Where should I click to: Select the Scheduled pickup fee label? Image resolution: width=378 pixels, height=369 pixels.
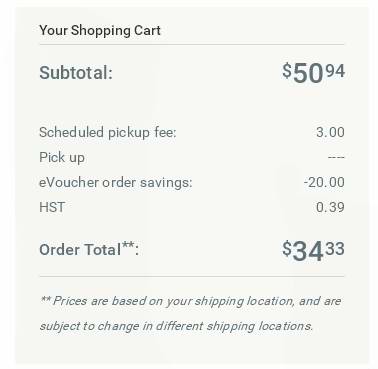(107, 132)
